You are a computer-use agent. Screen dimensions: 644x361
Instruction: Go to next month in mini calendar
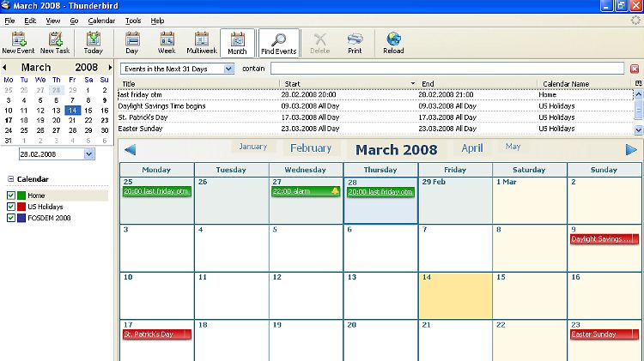[110, 67]
